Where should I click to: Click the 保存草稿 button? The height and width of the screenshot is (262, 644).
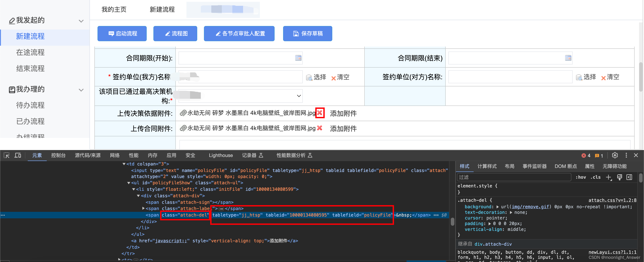[307, 34]
